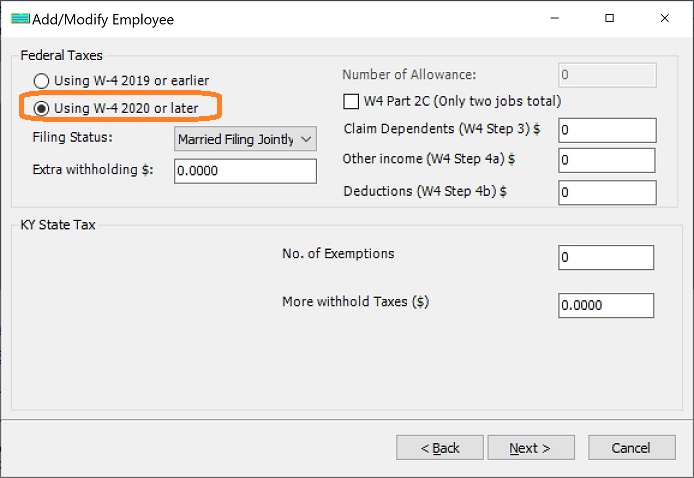Select the Deductions (W4 Step 4b) field
The width and height of the screenshot is (694, 478).
coord(606,192)
